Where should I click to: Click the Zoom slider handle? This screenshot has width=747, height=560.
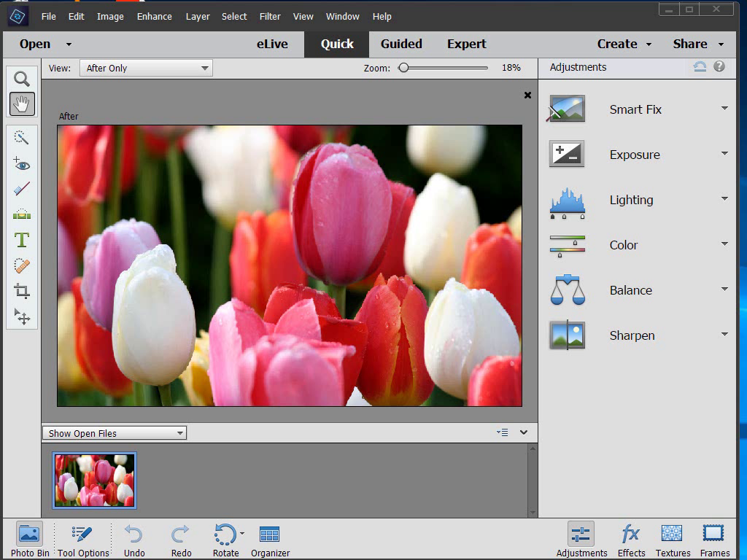pyautogui.click(x=403, y=68)
